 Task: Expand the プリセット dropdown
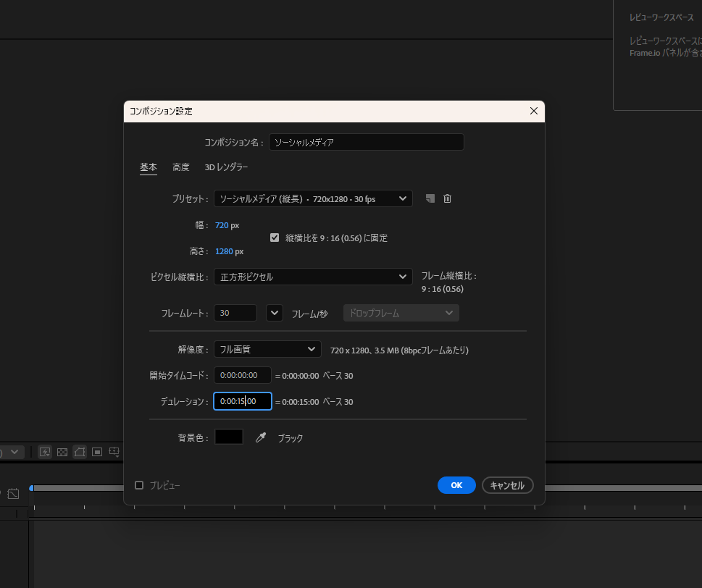[313, 198]
